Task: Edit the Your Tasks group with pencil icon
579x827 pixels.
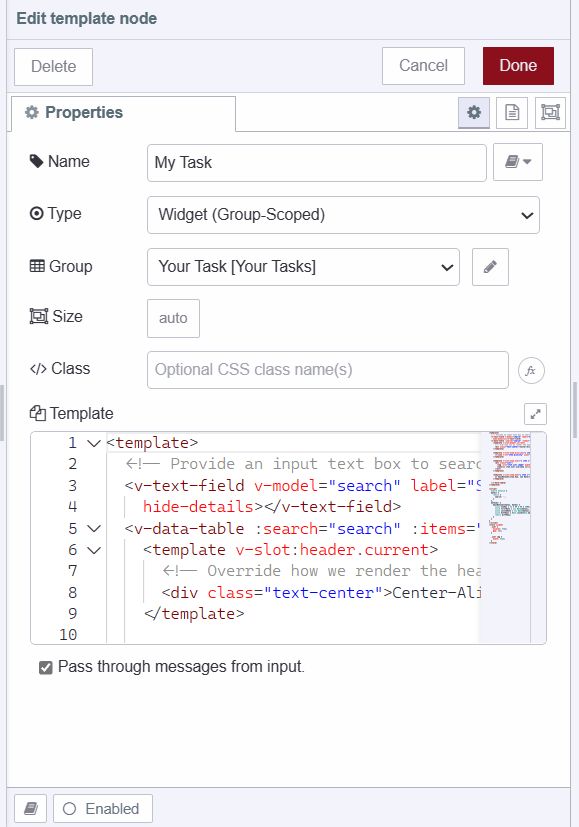Action: point(490,267)
